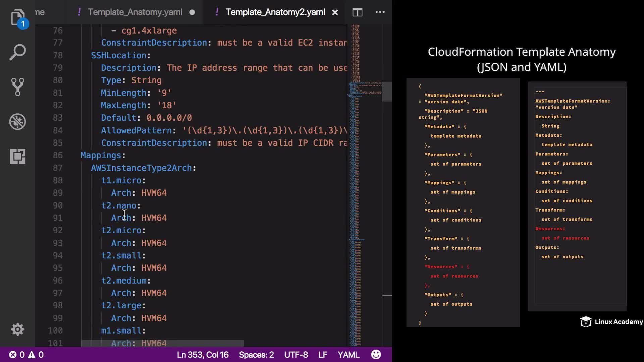Change the YAML language mode
Screen dimensions: 644x362
click(x=348, y=355)
